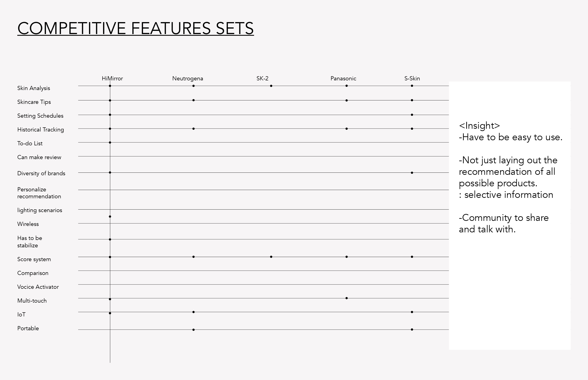The height and width of the screenshot is (380, 588).
Task: Select the Score system row label
Action: (x=34, y=259)
